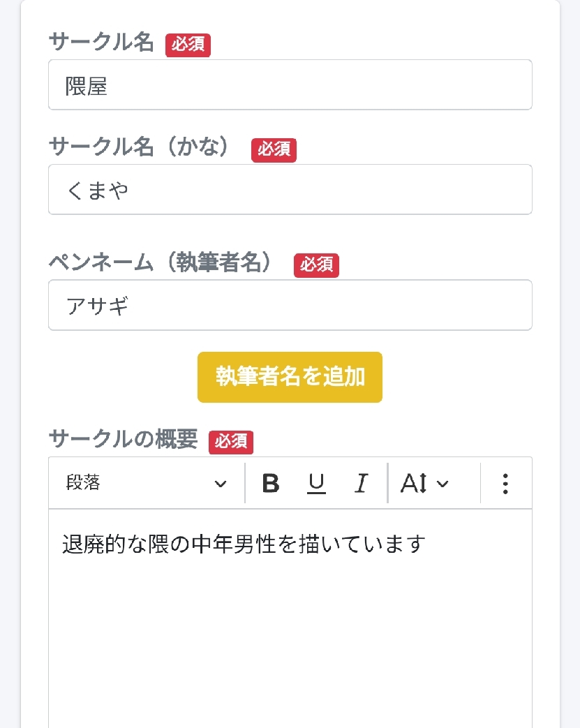Expand the 段落 paragraph style dropdown
The image size is (580, 728).
pos(147,483)
